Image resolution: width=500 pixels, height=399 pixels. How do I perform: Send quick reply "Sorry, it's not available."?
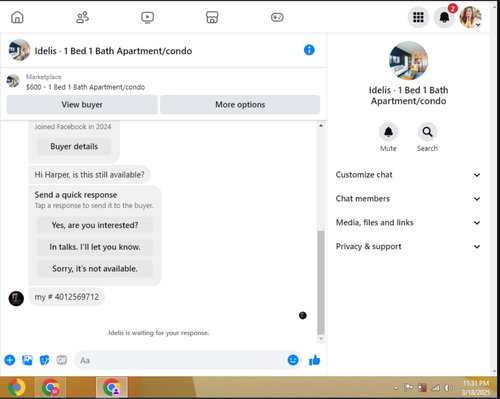point(95,269)
